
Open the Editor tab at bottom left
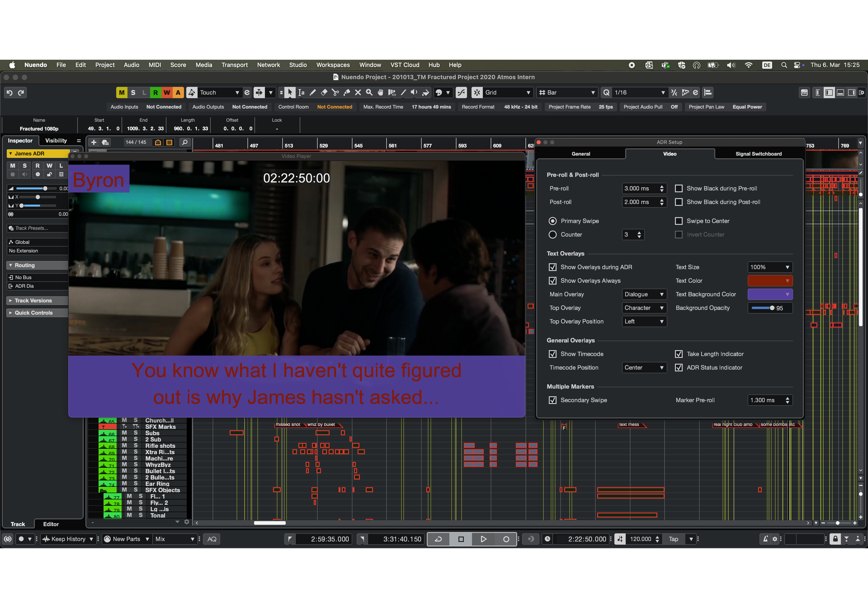pyautogui.click(x=51, y=524)
